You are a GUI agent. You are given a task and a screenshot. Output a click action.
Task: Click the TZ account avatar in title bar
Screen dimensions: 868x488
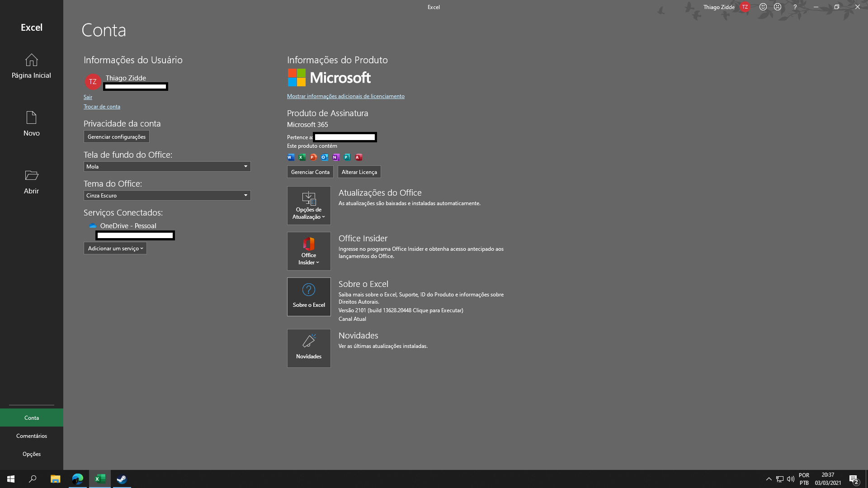[745, 7]
